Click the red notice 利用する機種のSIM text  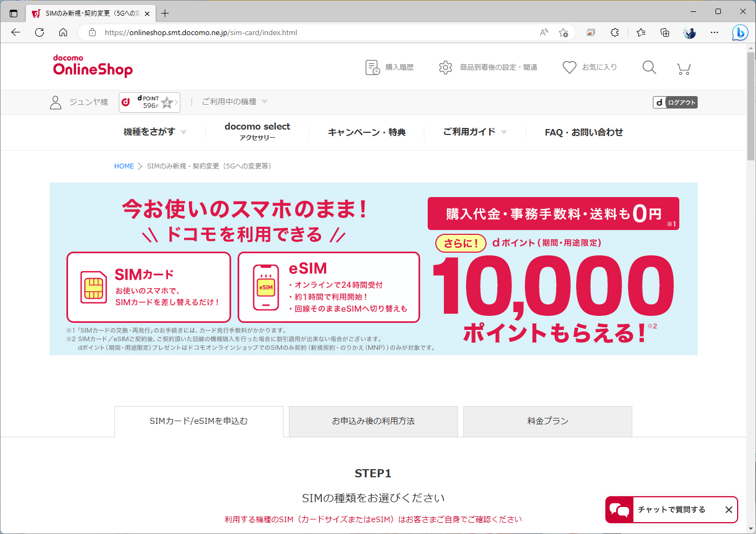click(373, 519)
